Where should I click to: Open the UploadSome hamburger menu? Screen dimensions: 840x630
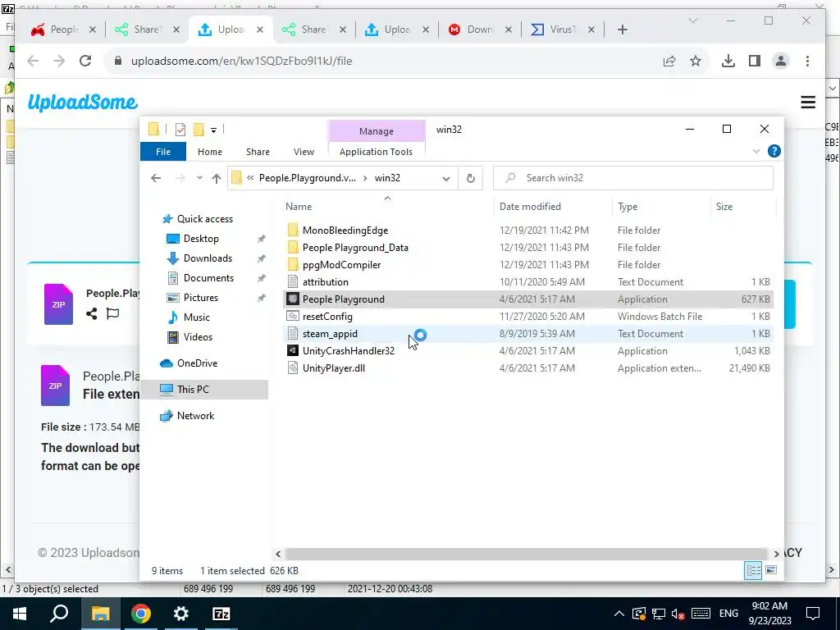808,102
